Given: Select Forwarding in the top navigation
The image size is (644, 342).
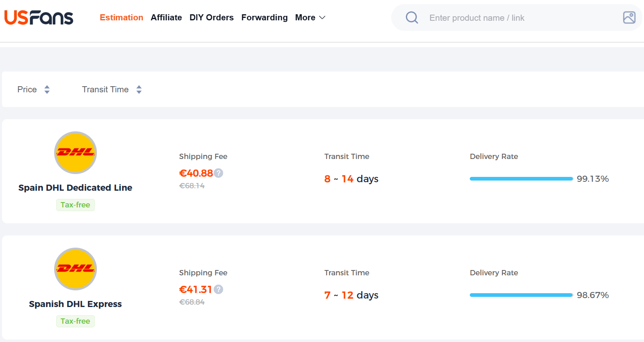Looking at the screenshot, I should pos(264,17).
